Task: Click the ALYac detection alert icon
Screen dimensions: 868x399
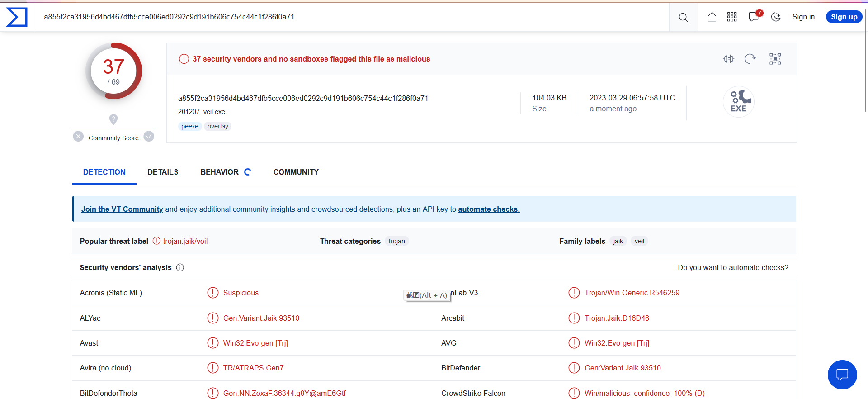Action: [213, 318]
